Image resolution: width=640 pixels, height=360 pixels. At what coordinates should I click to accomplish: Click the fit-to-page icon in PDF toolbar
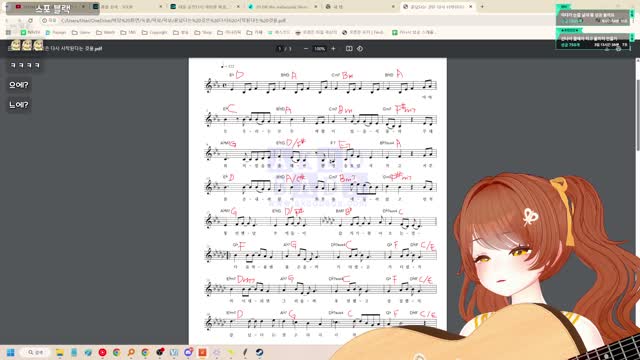coord(349,49)
